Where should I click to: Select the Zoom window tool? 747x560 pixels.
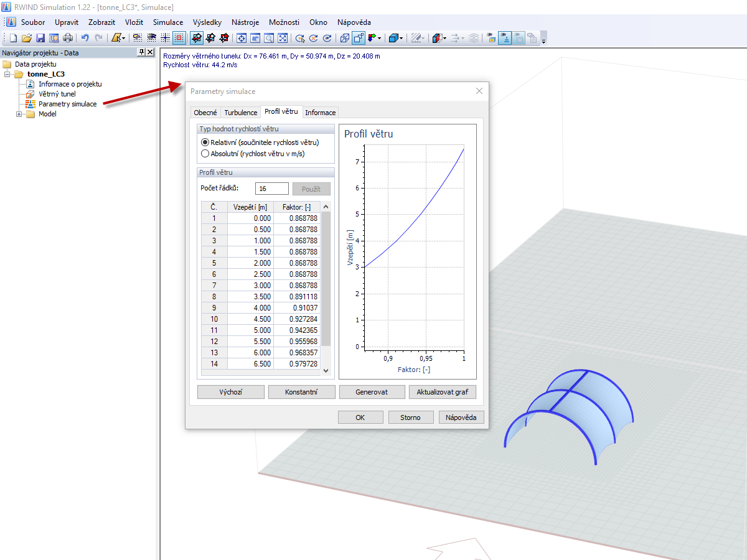[x=268, y=38]
